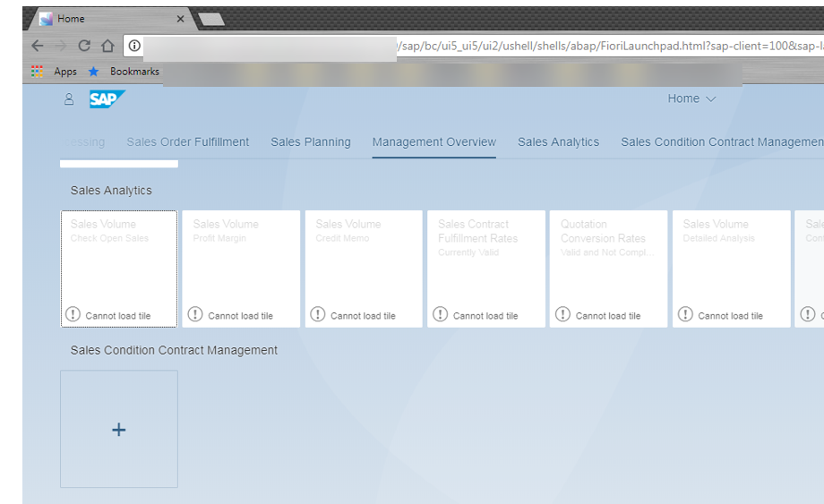The image size is (824, 504).
Task: Click warning icon on Profit Margin tile
Action: point(195,314)
